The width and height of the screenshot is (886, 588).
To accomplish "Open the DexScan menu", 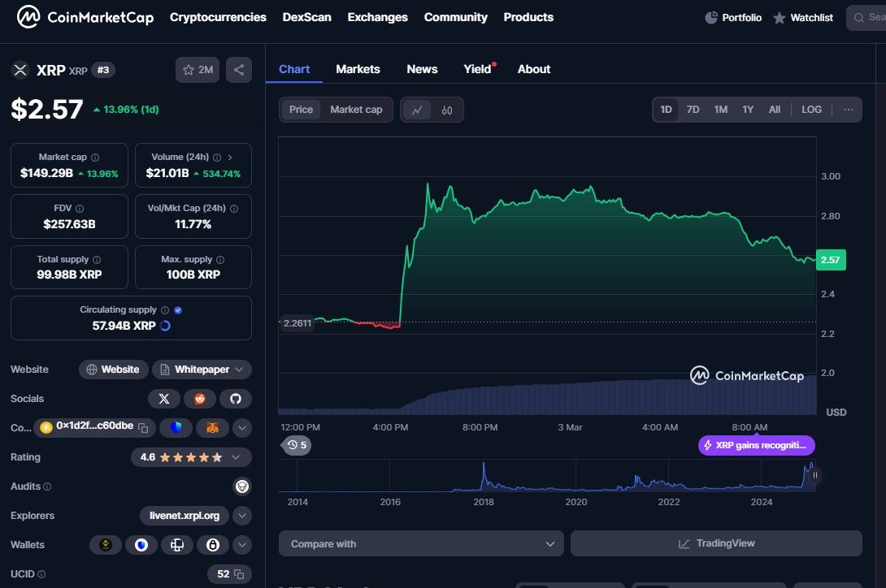I will click(306, 18).
